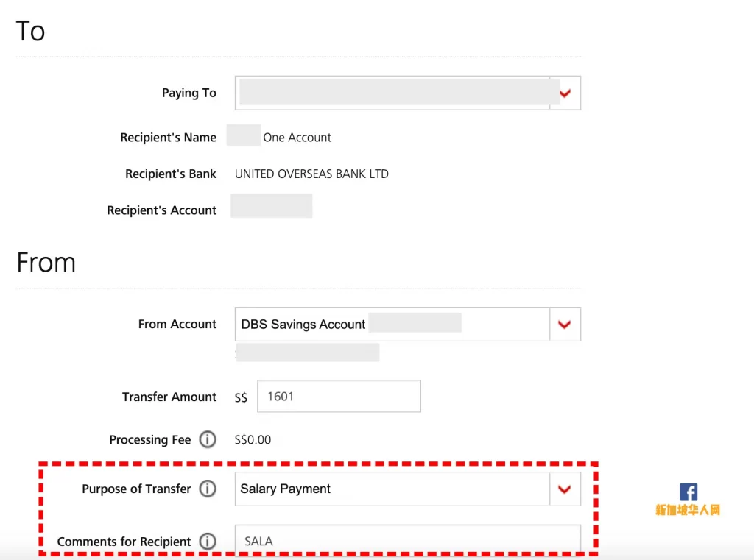This screenshot has width=754, height=560.
Task: Click the From Account red chevron arrow
Action: (x=565, y=325)
